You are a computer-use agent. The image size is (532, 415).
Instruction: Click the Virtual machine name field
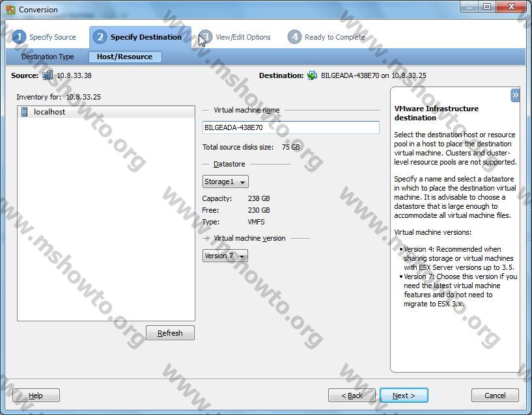click(x=291, y=127)
